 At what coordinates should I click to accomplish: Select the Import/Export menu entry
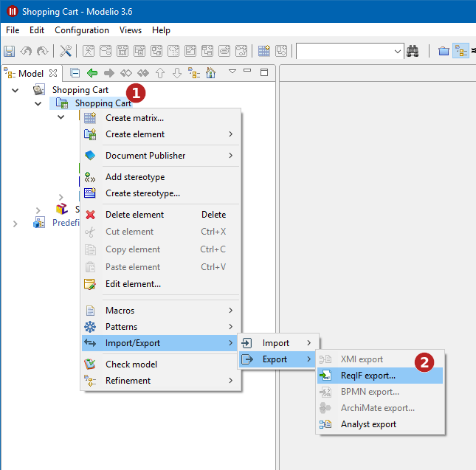(161, 343)
